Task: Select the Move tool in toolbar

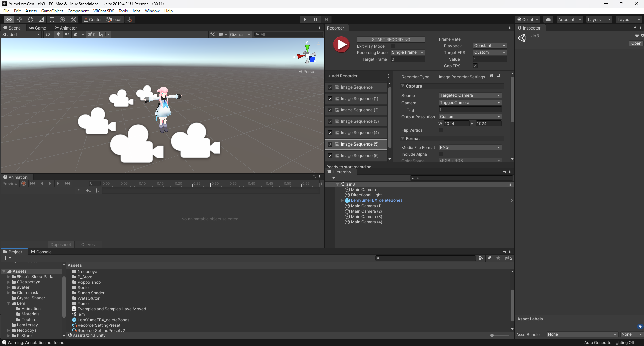Action: pyautogui.click(x=20, y=19)
